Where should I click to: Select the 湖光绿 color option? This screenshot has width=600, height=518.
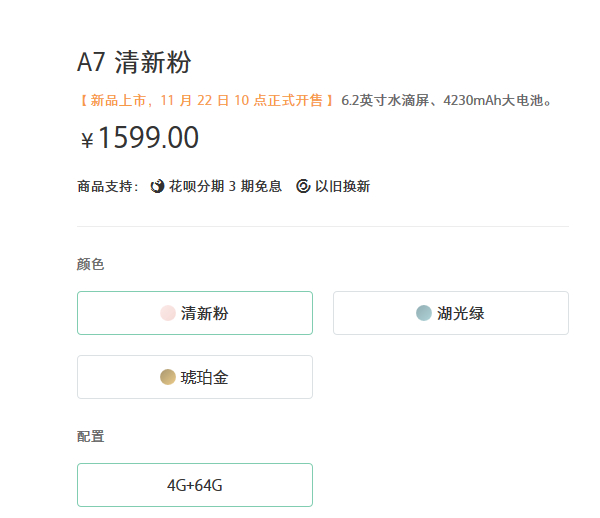pyautogui.click(x=451, y=313)
